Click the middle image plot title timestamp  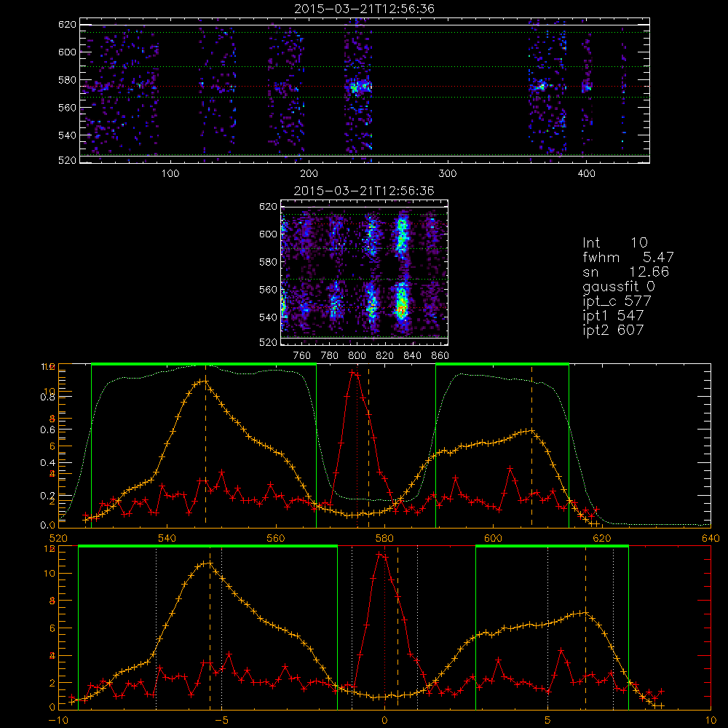[x=364, y=191]
